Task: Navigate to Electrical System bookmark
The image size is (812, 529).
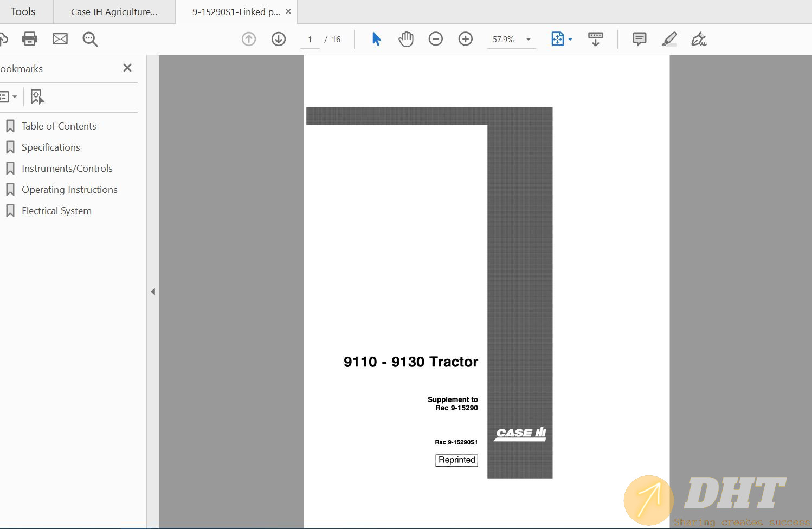Action: [56, 211]
